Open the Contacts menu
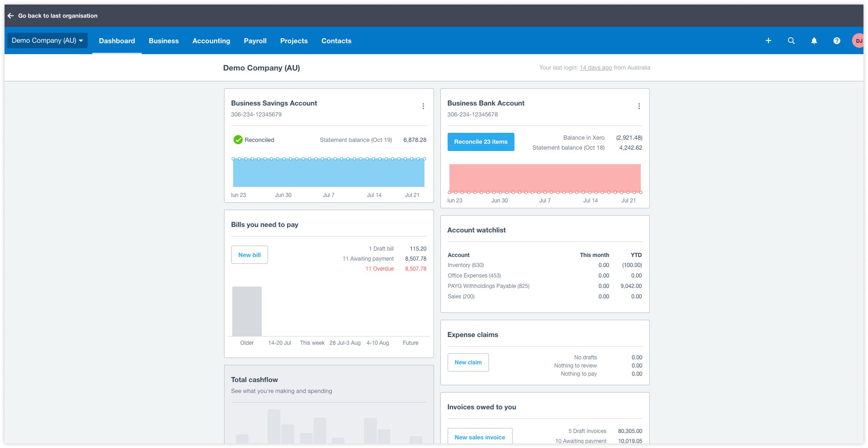Screen dimensions: 868x448 point(336,41)
